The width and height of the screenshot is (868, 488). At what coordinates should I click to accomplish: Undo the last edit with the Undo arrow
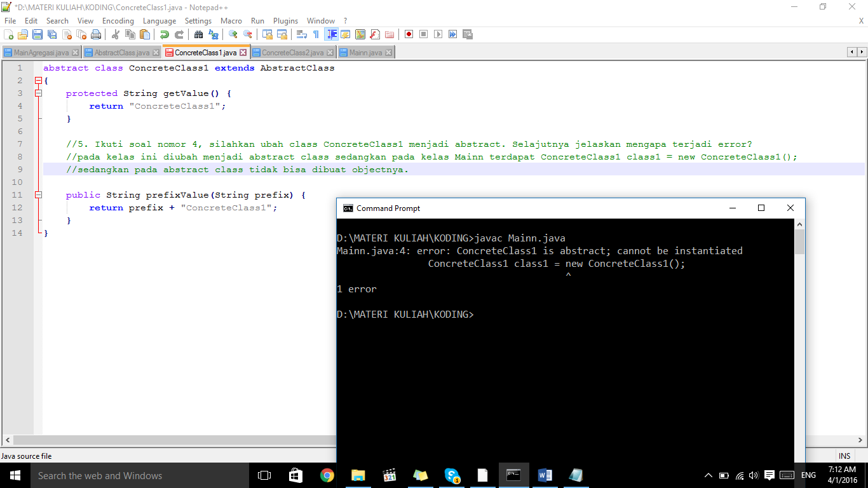(x=165, y=35)
